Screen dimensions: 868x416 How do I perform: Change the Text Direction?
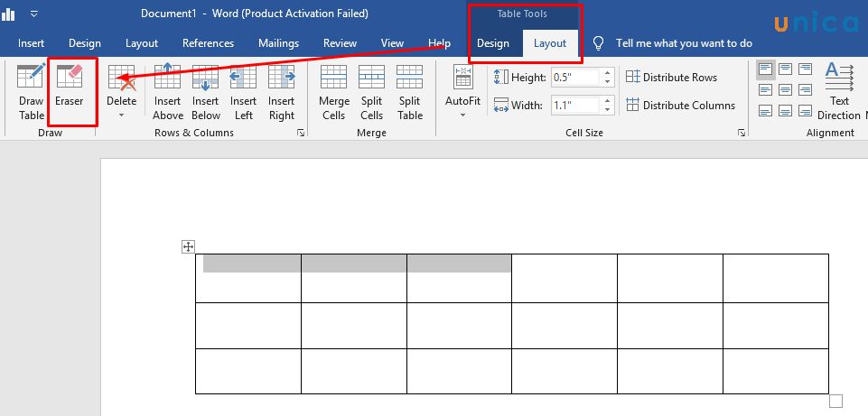839,93
